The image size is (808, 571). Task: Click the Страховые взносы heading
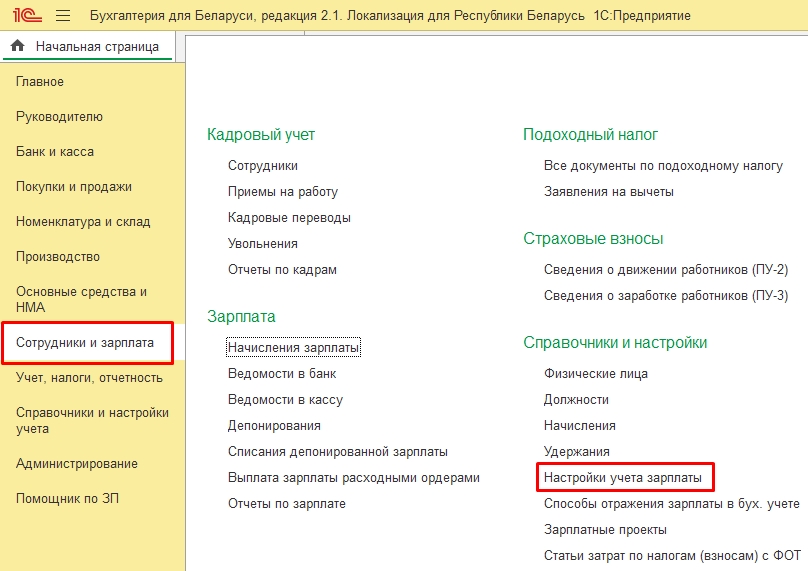tap(593, 239)
